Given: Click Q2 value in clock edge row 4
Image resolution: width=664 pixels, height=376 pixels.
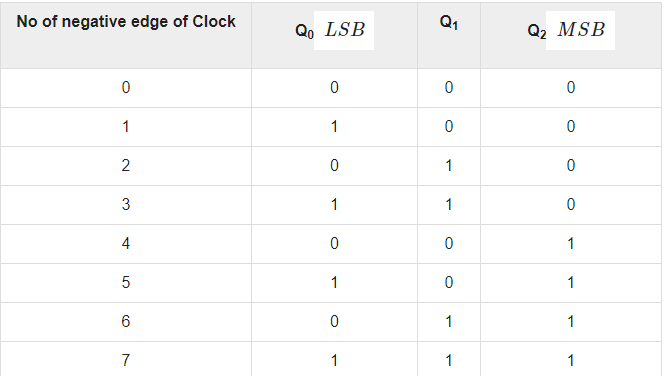Looking at the screenshot, I should (571, 243).
